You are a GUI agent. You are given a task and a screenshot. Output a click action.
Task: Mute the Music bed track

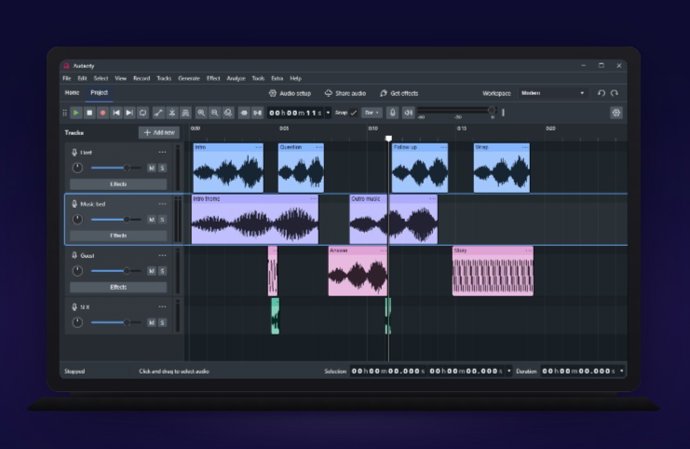point(151,219)
